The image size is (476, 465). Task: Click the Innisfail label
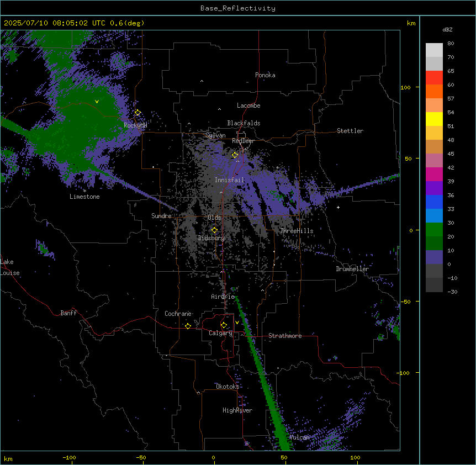coord(230,180)
